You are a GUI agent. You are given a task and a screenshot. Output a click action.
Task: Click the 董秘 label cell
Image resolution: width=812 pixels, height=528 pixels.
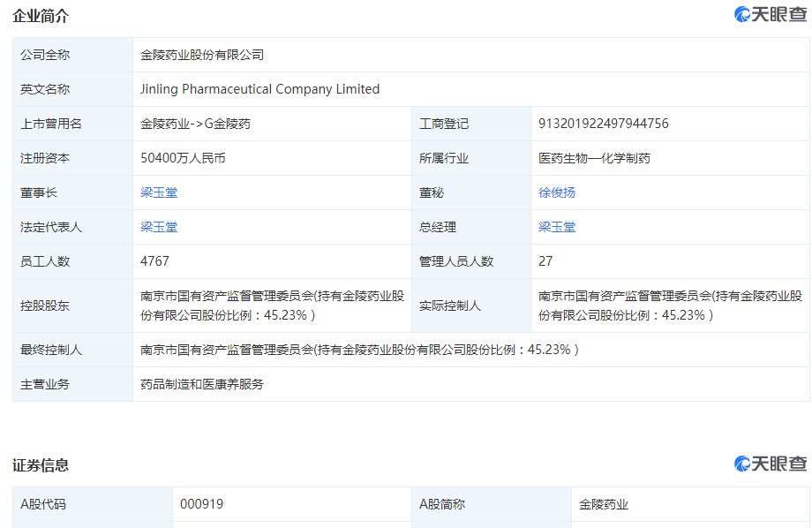(471, 192)
